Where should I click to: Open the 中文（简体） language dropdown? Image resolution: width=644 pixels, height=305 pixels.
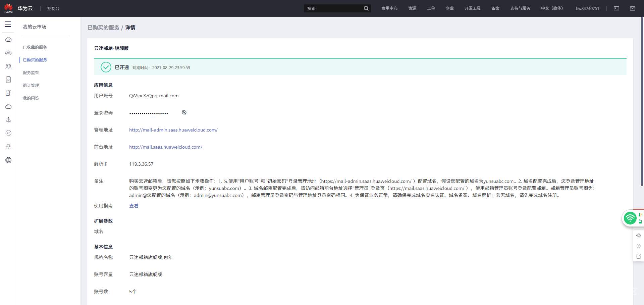click(x=552, y=8)
